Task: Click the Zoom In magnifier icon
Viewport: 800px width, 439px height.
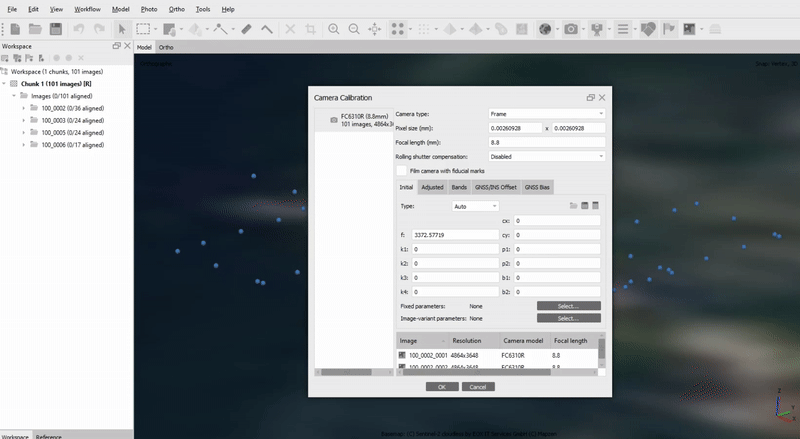Action: click(335, 29)
